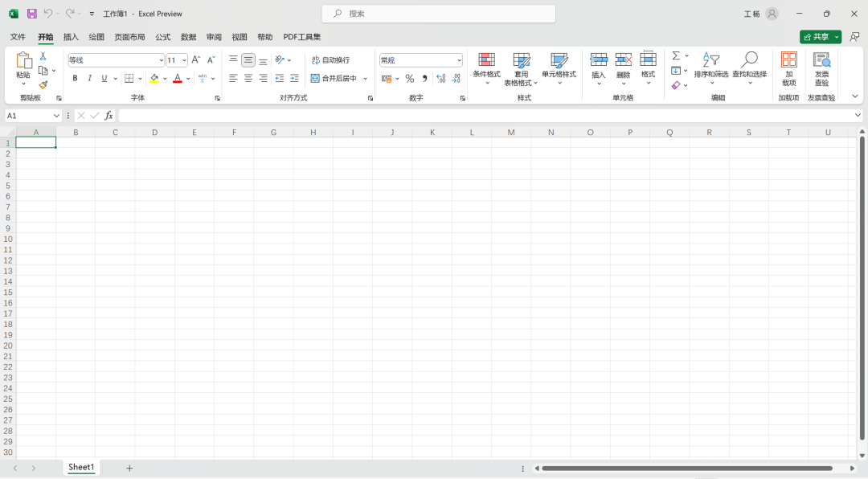Switch to the 公式 tab
The width and height of the screenshot is (868, 479).
[162, 36]
